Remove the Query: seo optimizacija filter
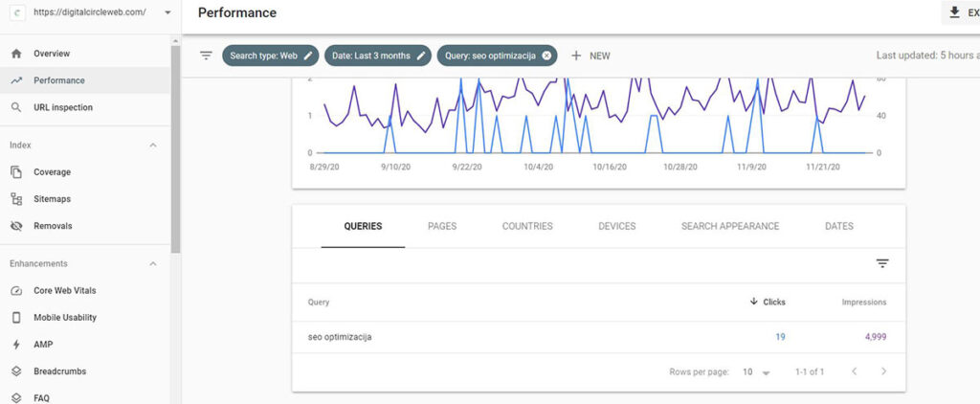 [546, 56]
